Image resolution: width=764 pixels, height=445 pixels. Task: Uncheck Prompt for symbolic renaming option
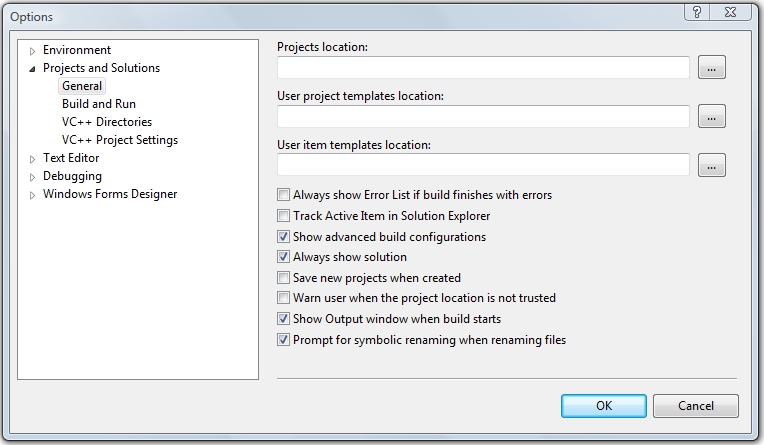pos(284,340)
